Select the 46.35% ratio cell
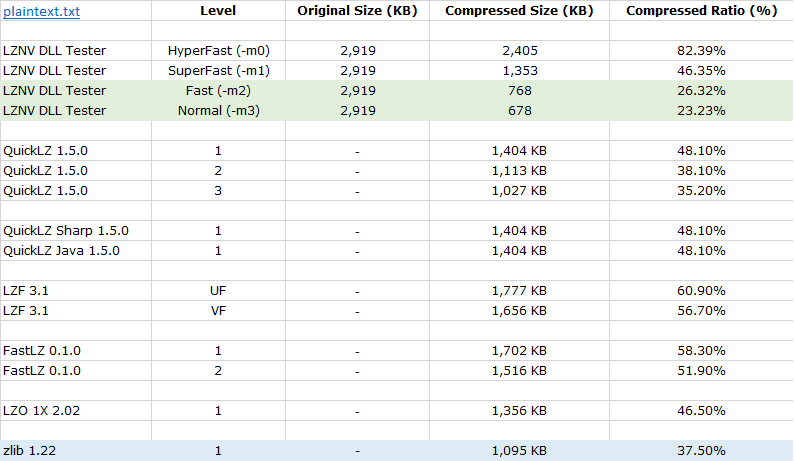Image resolution: width=795 pixels, height=461 pixels. pos(702,70)
